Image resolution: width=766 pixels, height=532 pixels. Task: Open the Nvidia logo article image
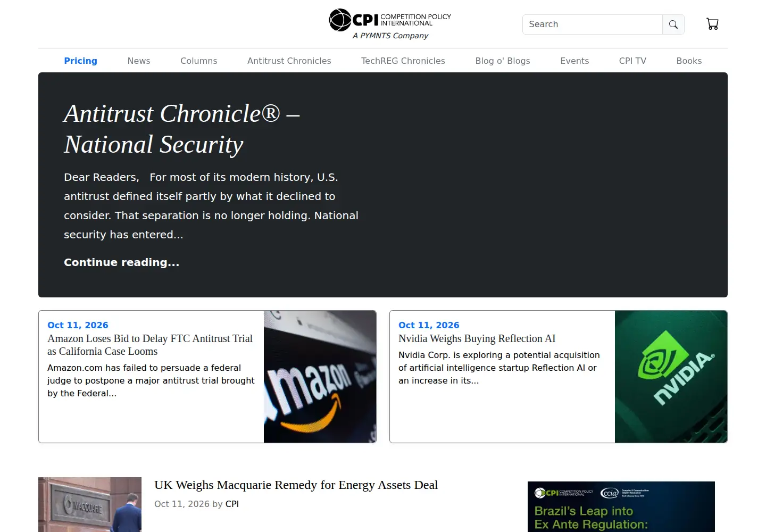coord(671,377)
